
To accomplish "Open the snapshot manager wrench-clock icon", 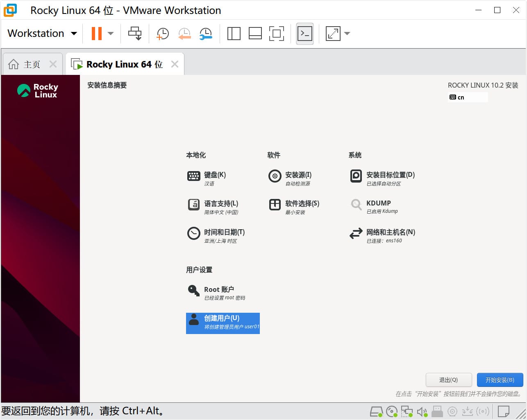I will (206, 34).
